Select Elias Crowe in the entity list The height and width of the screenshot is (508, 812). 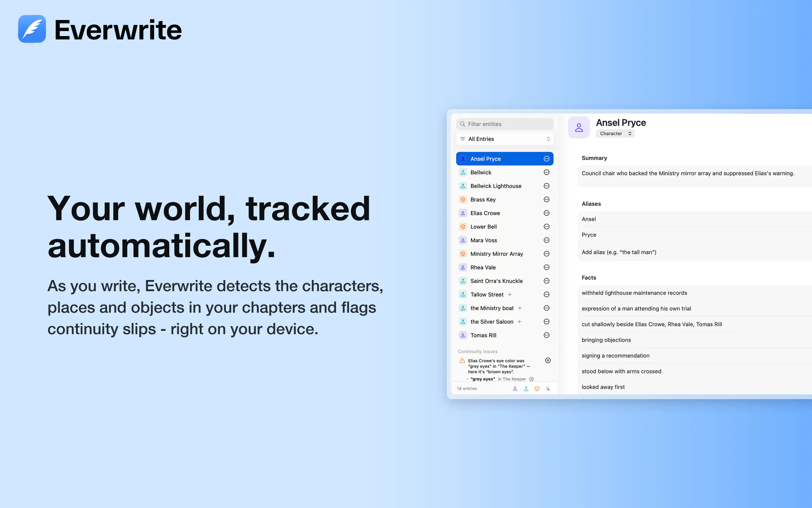(505, 213)
